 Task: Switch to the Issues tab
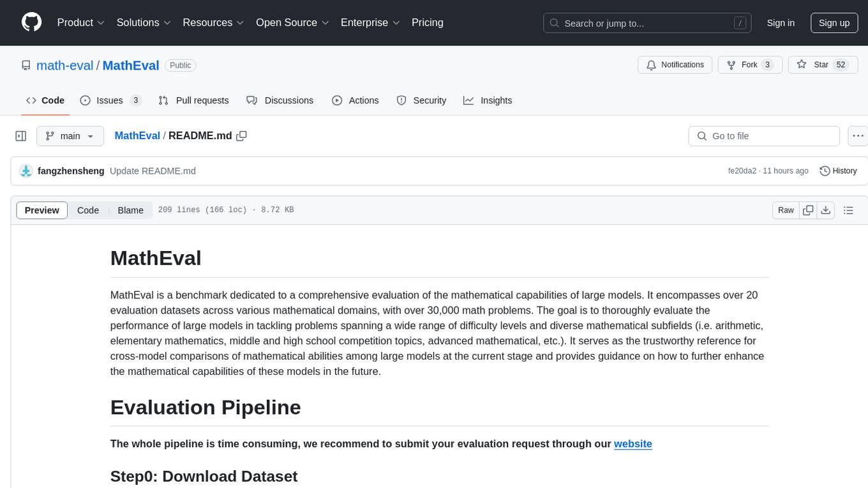[x=110, y=100]
